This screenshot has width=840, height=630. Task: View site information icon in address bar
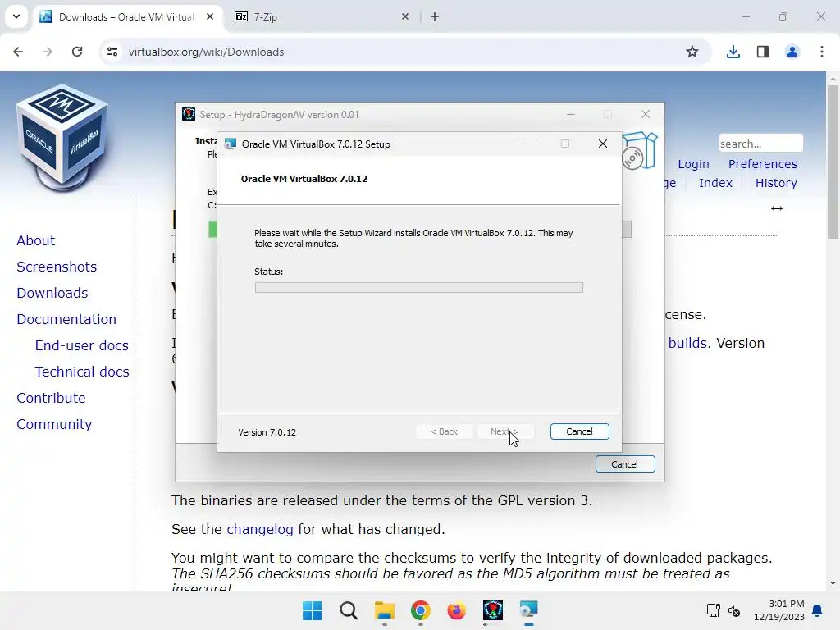point(112,52)
